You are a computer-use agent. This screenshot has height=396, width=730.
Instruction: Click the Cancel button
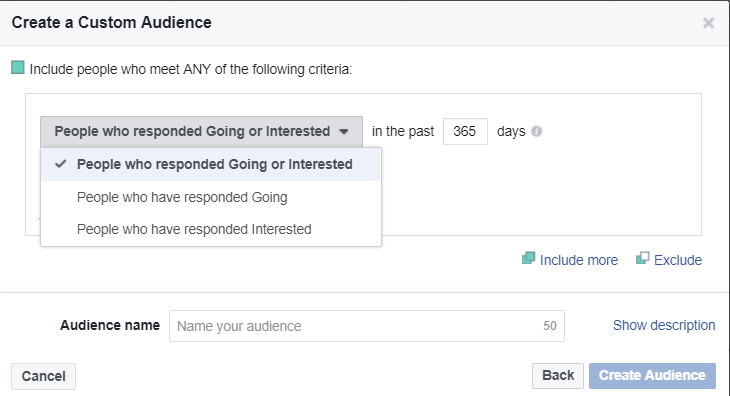[x=43, y=376]
